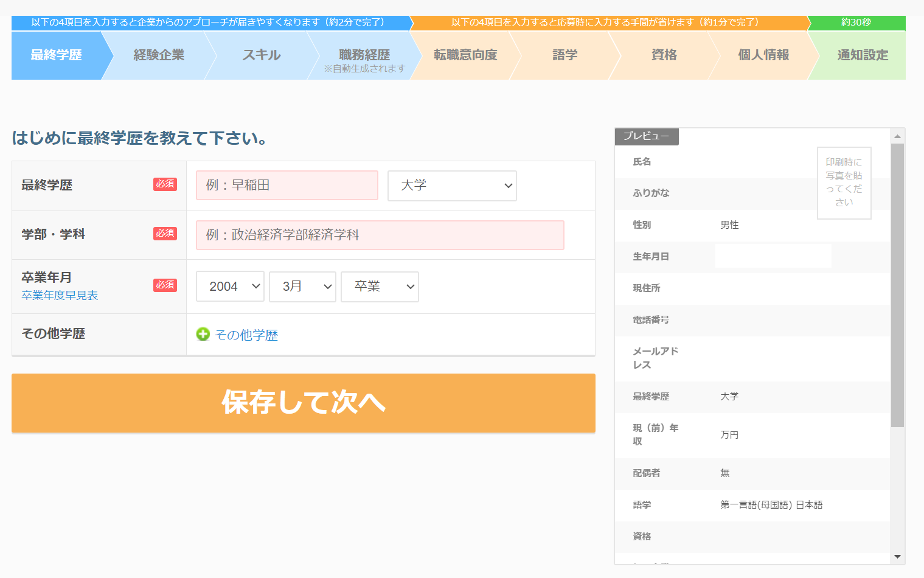924x578 pixels.
Task: Click the 学部・学科 input field
Action: pyautogui.click(x=380, y=235)
